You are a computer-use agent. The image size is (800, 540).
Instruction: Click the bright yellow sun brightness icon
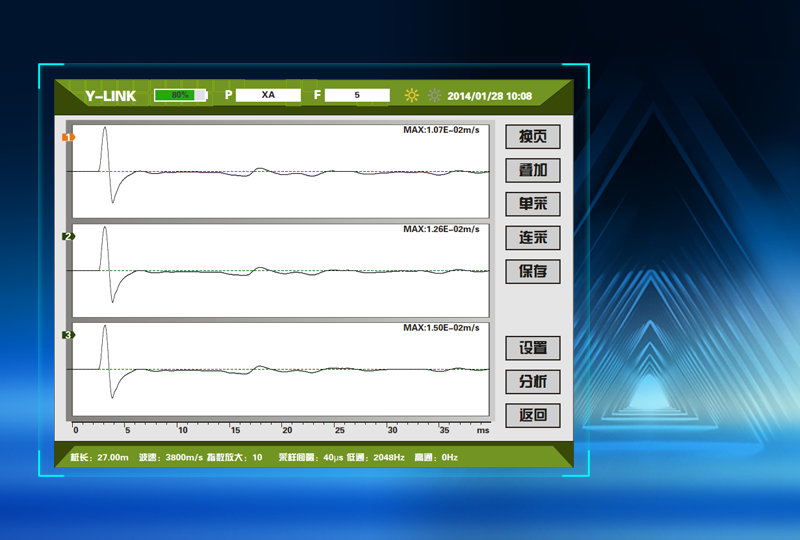point(412,96)
